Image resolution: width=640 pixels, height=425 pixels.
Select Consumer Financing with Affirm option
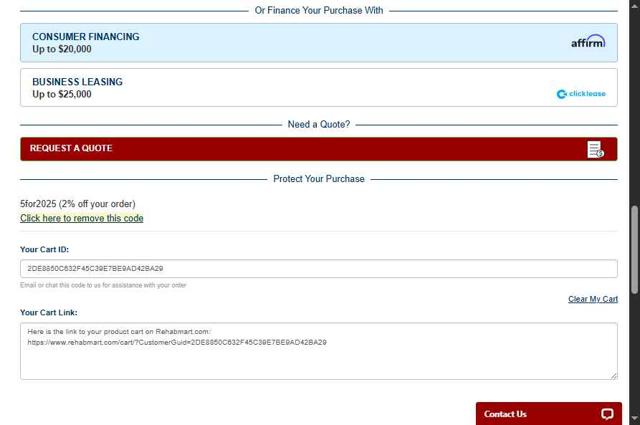(319, 42)
